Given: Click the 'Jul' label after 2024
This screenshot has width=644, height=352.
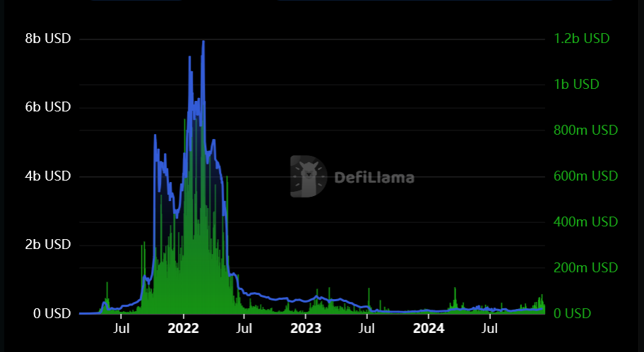Looking at the screenshot, I should pos(489,329).
